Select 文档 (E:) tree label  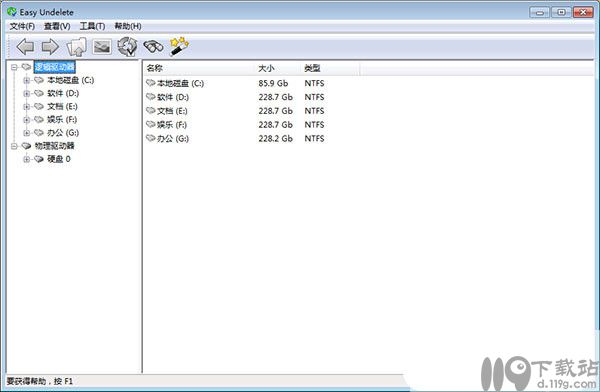(x=62, y=106)
